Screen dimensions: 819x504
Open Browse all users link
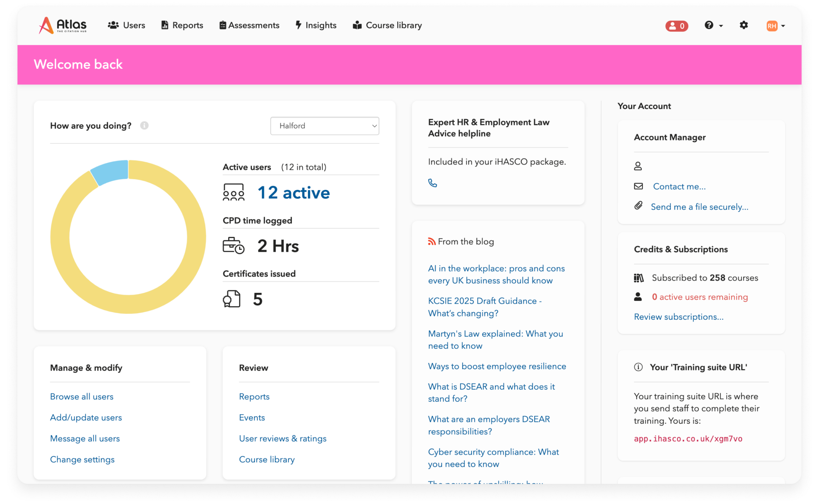(x=82, y=397)
